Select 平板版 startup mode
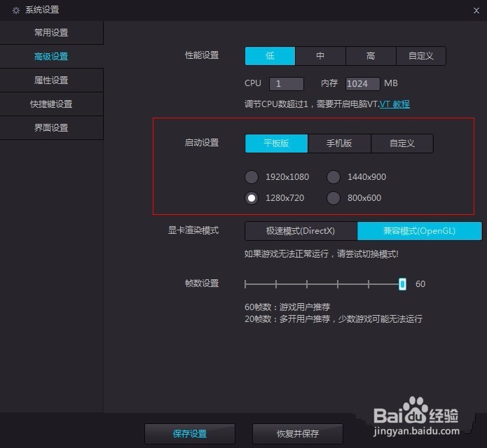This screenshot has width=487, height=448. 276,143
